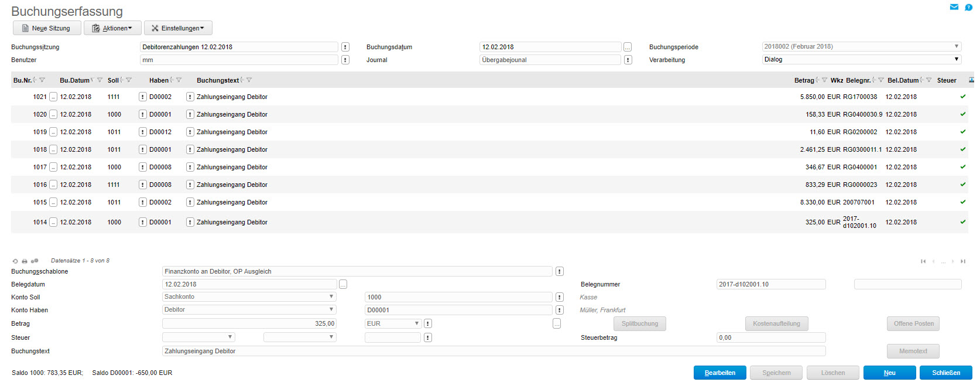This screenshot has height=382, width=980.
Task: Click the refresh icon below the table
Action: [x=15, y=261]
